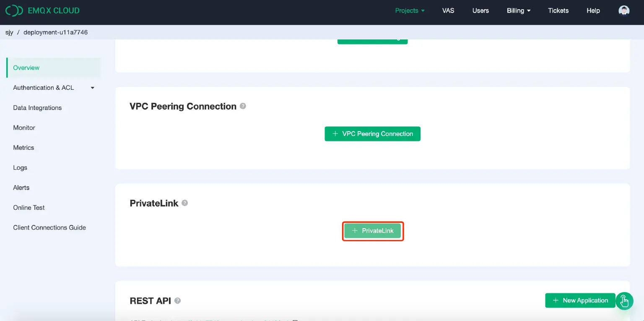Open the Tickets page
Screen dimensions: 644x321
(x=558, y=10)
